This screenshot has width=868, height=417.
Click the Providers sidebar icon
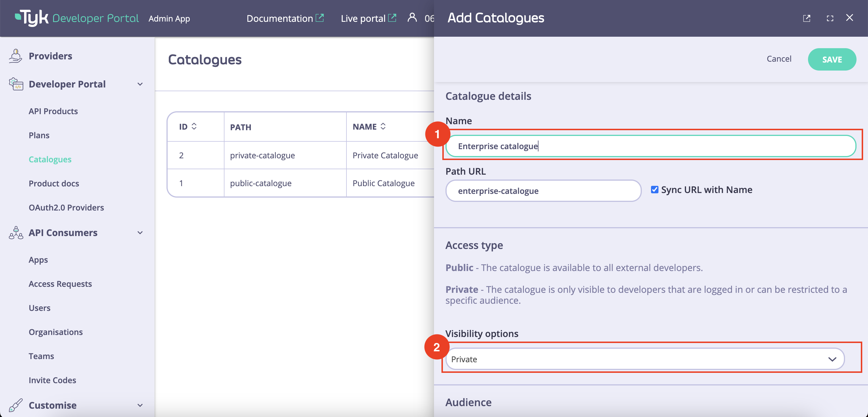pyautogui.click(x=15, y=56)
